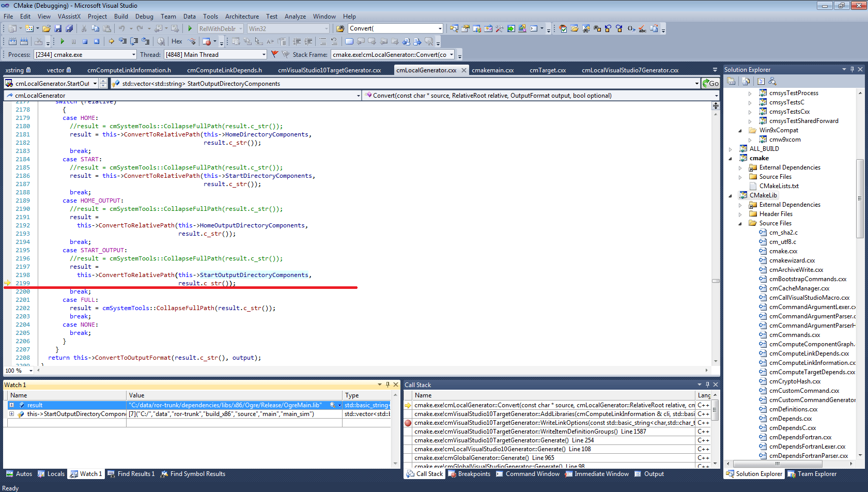Click the editor vertical scrollbar thumb
This screenshot has width=868, height=492.
point(716,281)
